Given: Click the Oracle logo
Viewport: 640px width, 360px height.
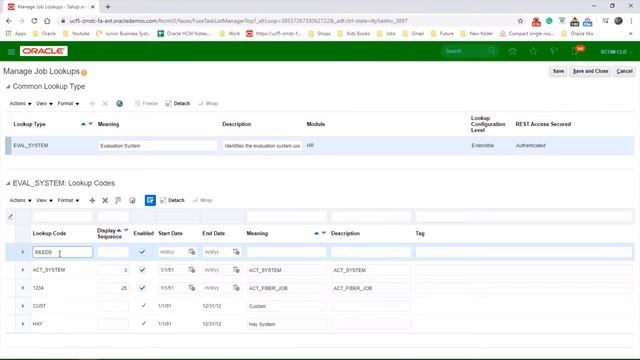Looking at the screenshot, I should 44,51.
